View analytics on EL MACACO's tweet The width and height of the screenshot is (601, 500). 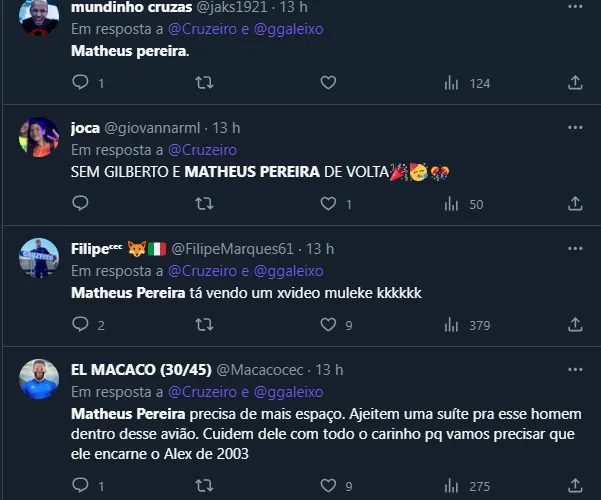click(451, 486)
